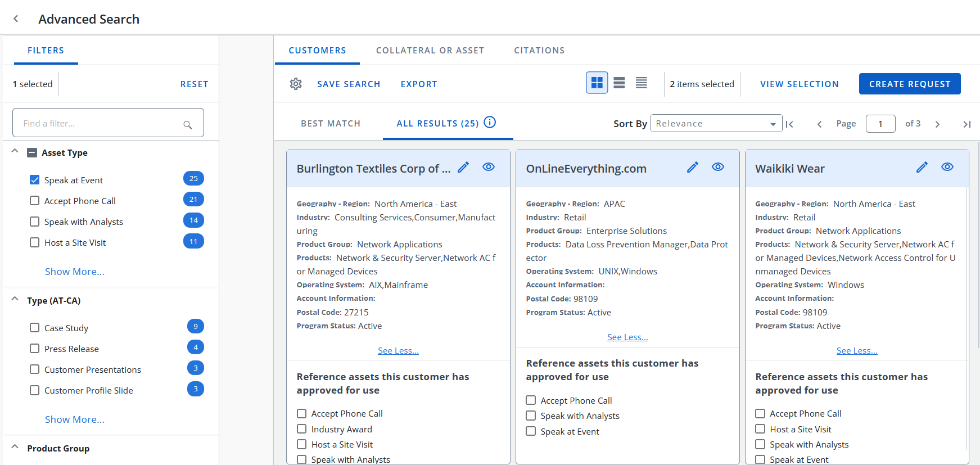
Task: Click the page number field
Action: pos(880,124)
